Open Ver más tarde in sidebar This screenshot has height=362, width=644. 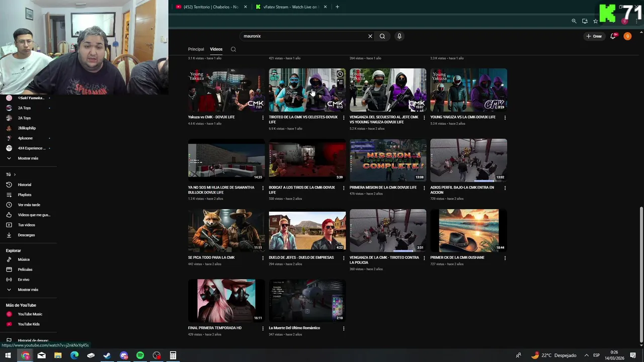(x=28, y=205)
